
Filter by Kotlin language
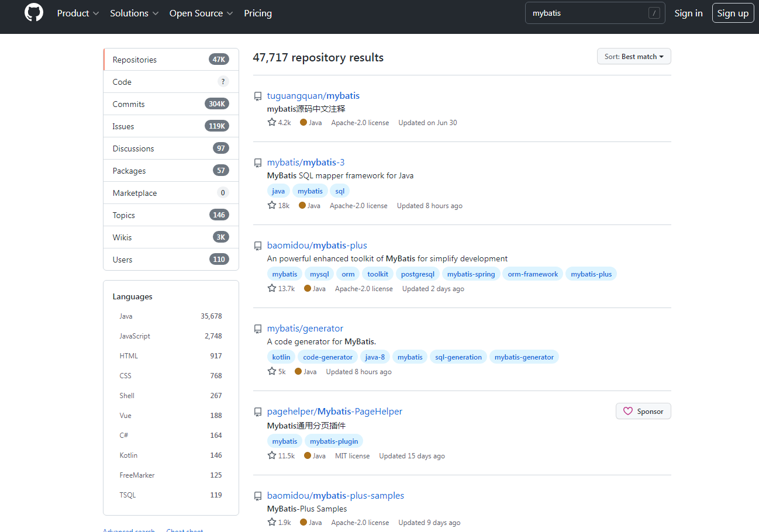(171, 455)
